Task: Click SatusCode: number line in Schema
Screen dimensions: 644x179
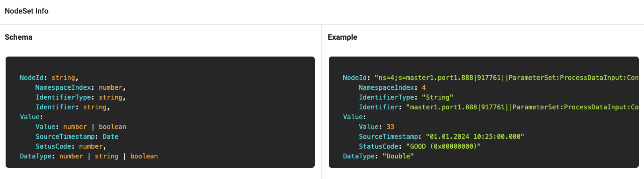Action: pos(75,146)
